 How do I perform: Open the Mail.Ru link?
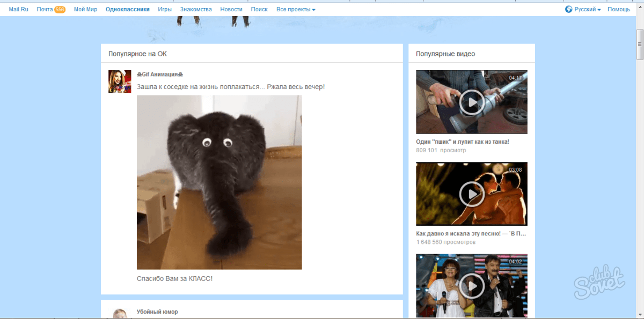[x=18, y=10]
